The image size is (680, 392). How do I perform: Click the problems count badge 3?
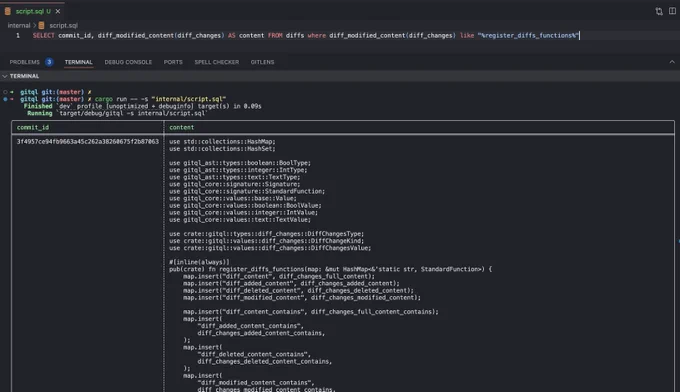(49, 62)
